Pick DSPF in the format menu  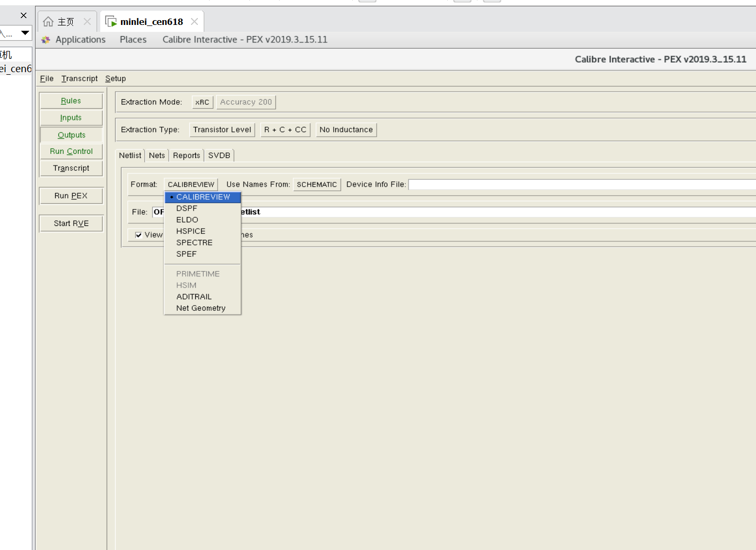click(x=187, y=208)
